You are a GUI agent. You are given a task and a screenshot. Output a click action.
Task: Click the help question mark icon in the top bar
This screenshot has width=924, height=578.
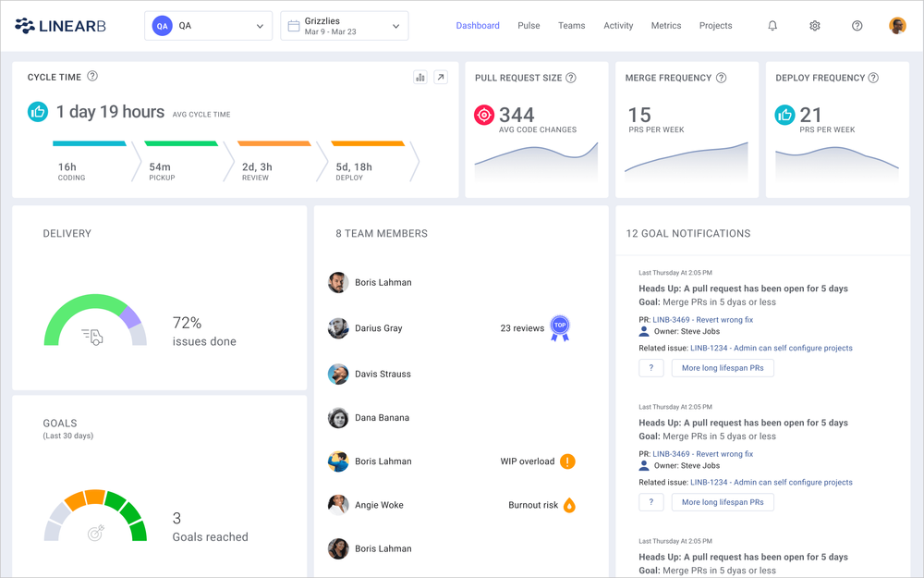pyautogui.click(x=857, y=25)
